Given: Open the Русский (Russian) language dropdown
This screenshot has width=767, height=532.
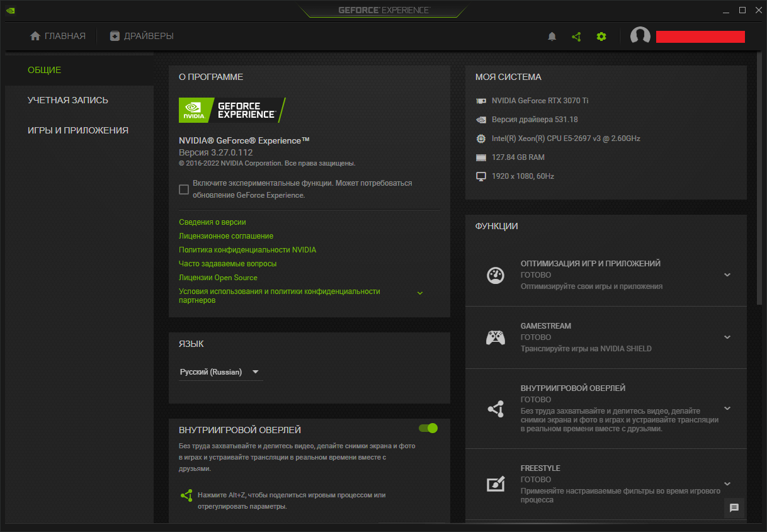Looking at the screenshot, I should pos(220,372).
